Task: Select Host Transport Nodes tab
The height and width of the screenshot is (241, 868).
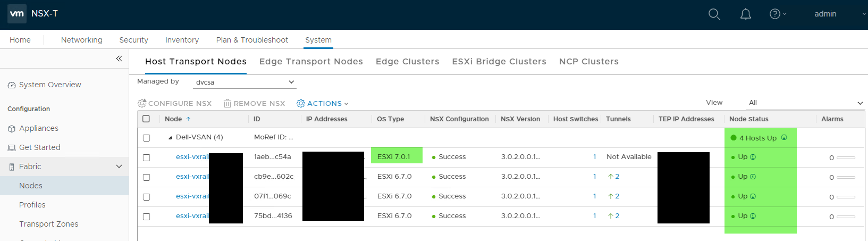Action: click(x=196, y=62)
